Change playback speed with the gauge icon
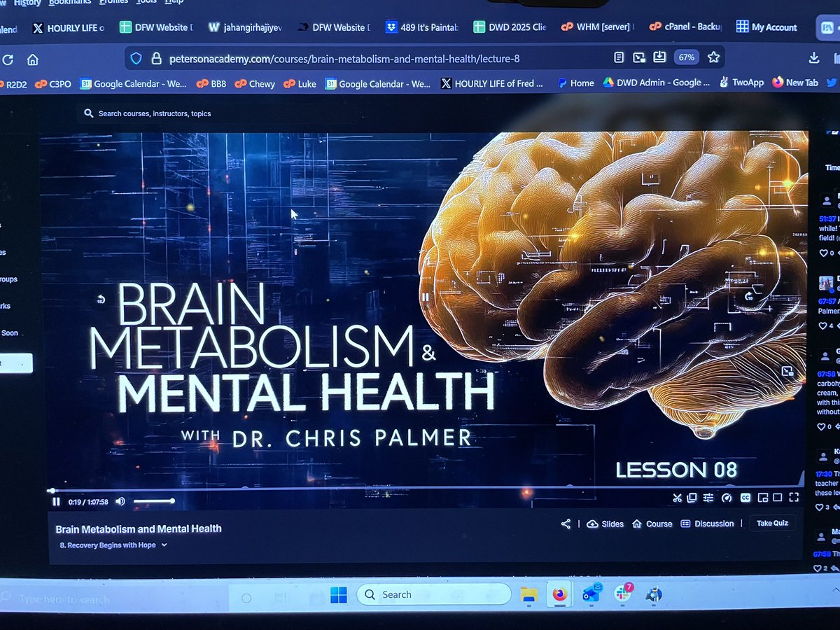This screenshot has height=630, width=840. (x=726, y=498)
